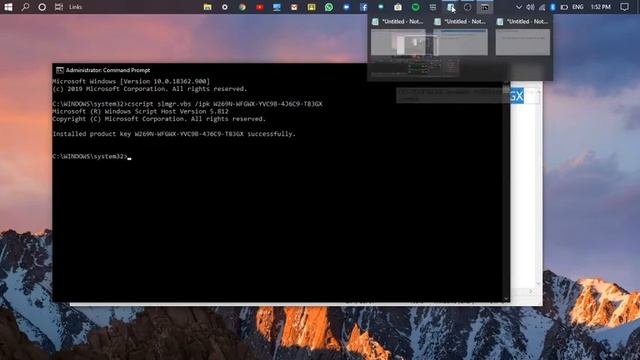Open Bluetooth tray icon
The image size is (640, 360).
553,7
